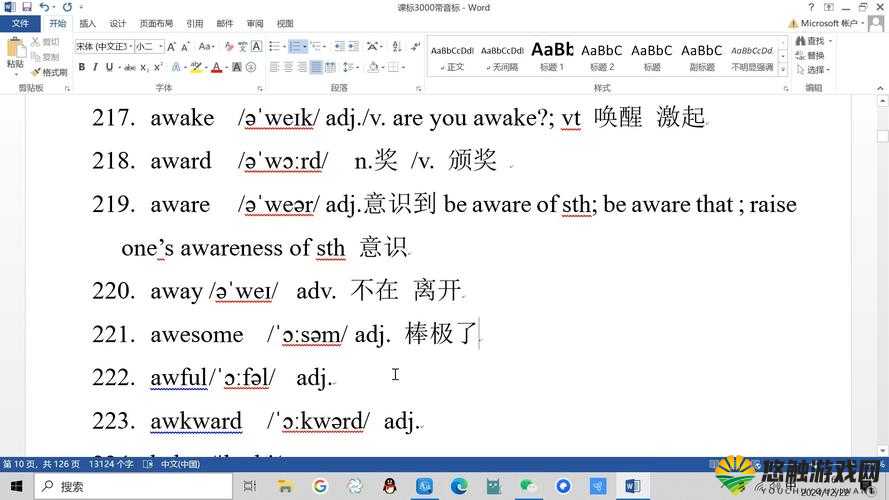
Task: Toggle italic formatting
Action: 95,67
